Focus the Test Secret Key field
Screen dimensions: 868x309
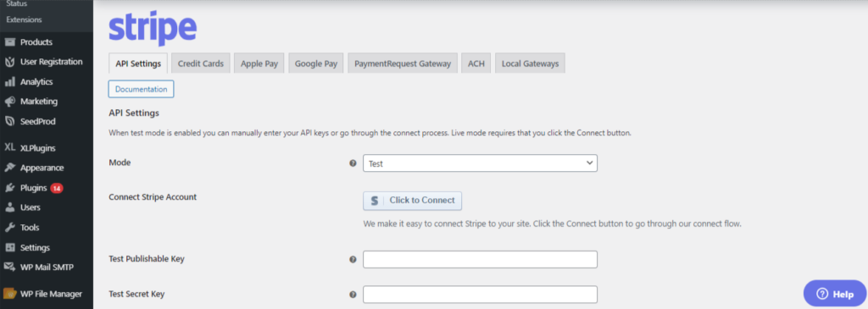480,295
